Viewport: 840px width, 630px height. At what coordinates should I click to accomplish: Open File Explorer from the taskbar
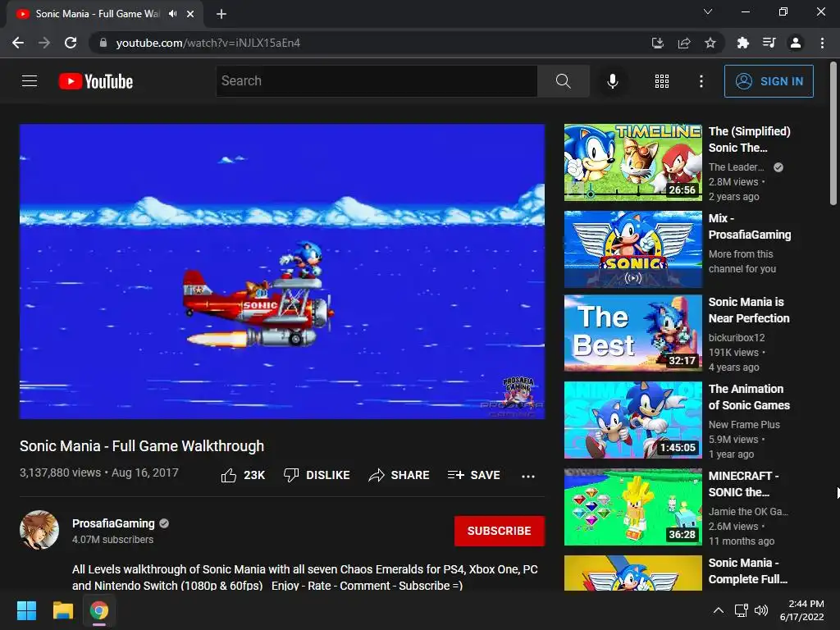click(x=62, y=610)
